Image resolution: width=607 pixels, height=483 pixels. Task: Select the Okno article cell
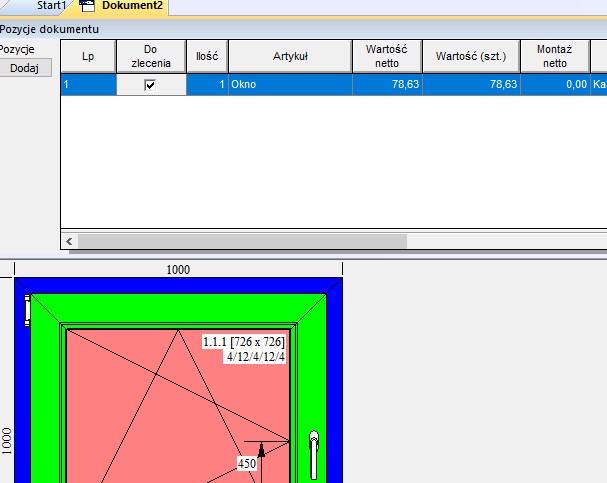coord(290,84)
